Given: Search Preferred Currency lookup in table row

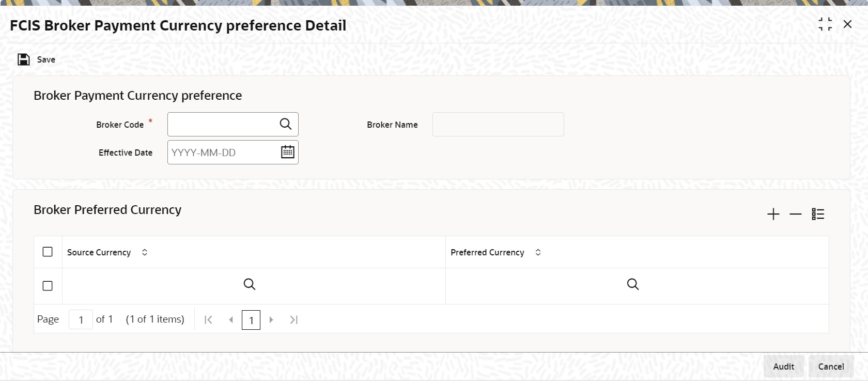Looking at the screenshot, I should tap(633, 284).
